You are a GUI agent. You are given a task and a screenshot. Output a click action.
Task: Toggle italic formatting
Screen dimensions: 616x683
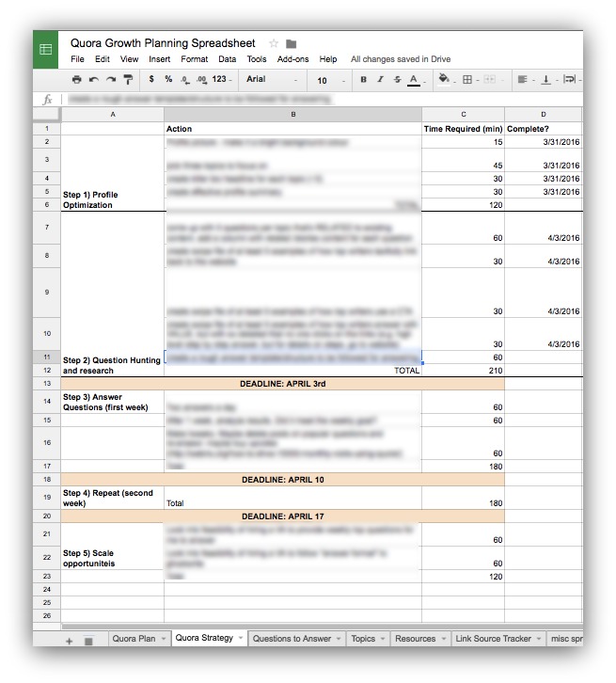381,79
